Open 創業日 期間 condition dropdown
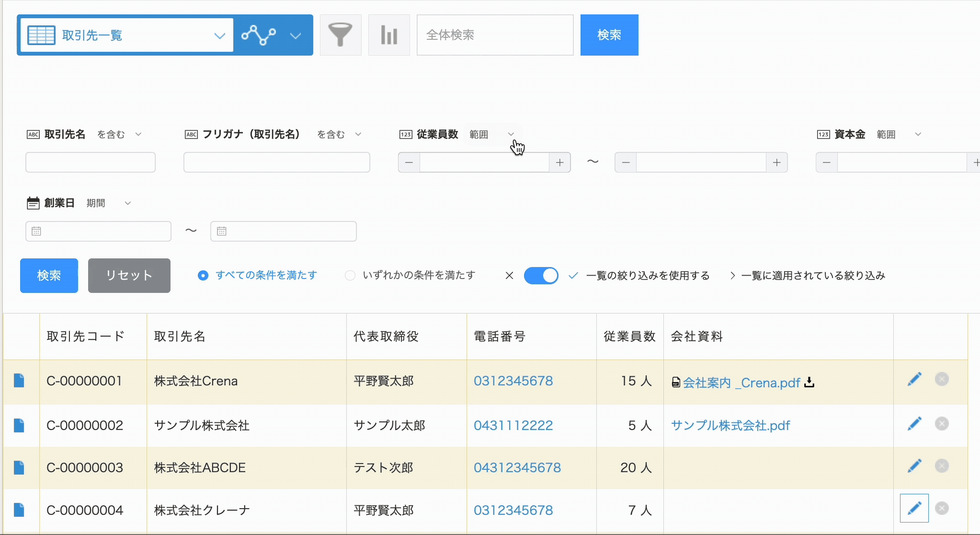This screenshot has width=980, height=535. point(127,203)
